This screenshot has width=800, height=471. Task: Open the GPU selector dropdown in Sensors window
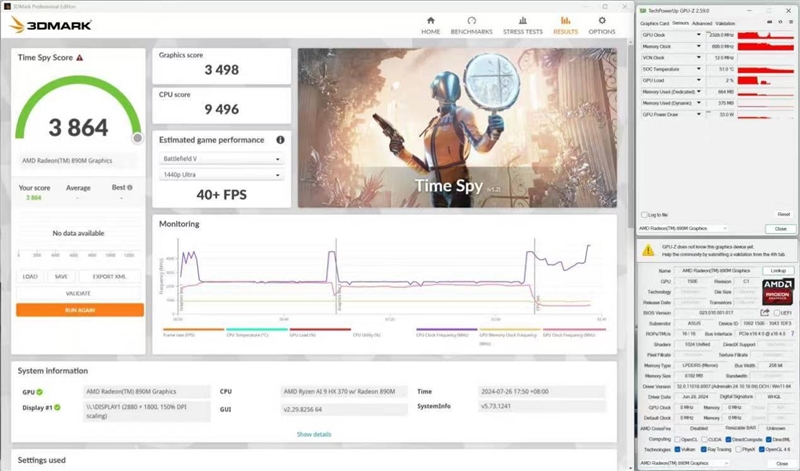683,229
